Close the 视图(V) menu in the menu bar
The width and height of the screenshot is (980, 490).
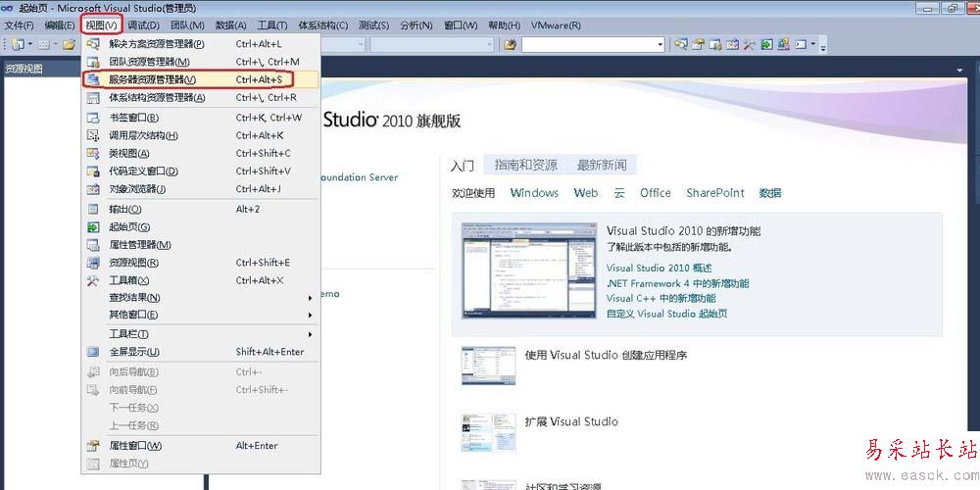coord(101,25)
